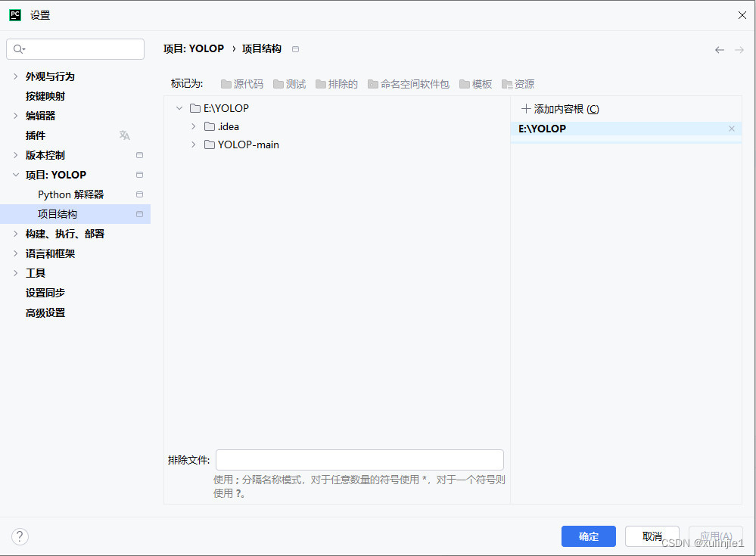The image size is (756, 556).
Task: Mark folder as Tests (测试)
Action: click(289, 84)
